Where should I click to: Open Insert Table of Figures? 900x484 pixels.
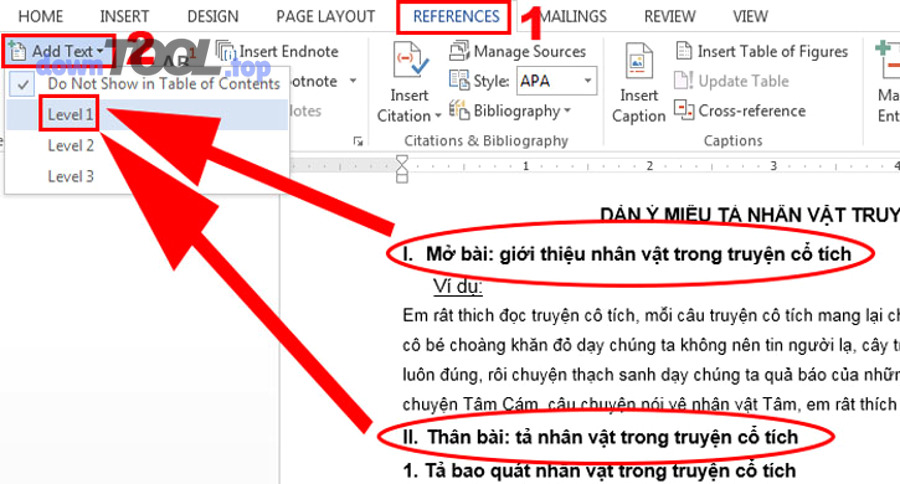pyautogui.click(x=772, y=52)
